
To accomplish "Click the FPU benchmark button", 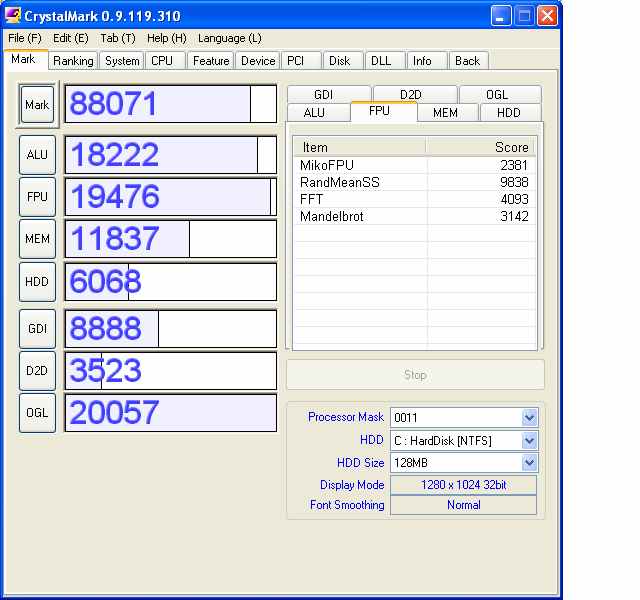I will (x=37, y=197).
